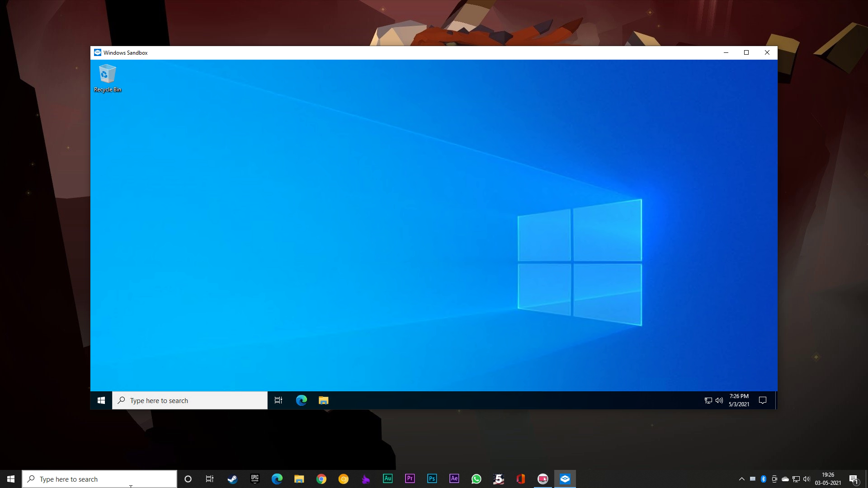
Task: Launch Steam from the taskbar
Action: [x=232, y=479]
